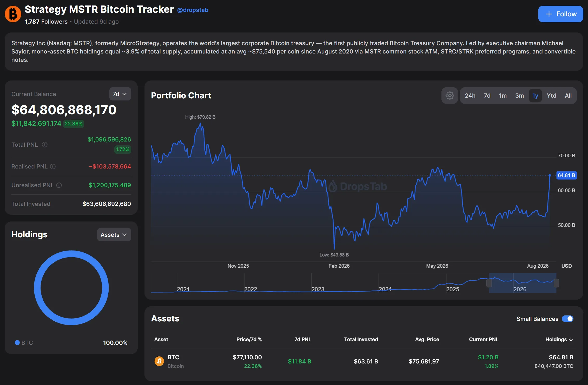The image size is (588, 385).
Task: Click the BTC coin icon in Assets table
Action: coord(159,361)
